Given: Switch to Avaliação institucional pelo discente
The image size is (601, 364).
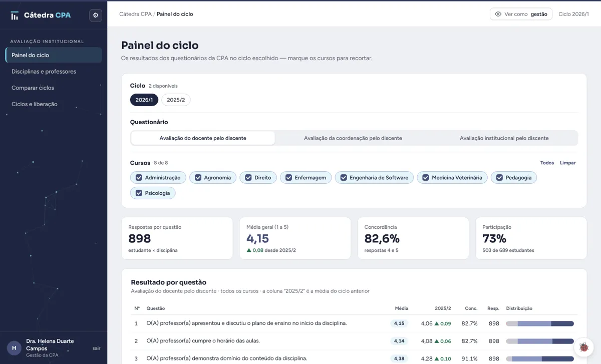Looking at the screenshot, I should pos(504,138).
